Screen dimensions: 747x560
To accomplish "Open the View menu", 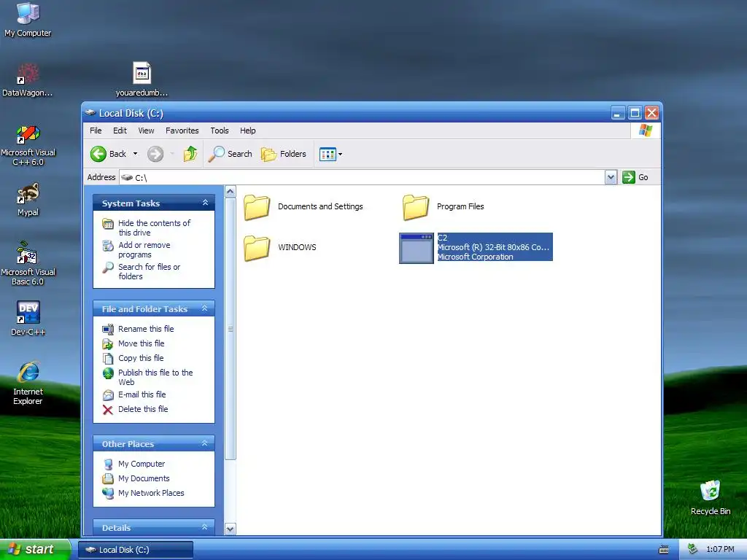I will coord(146,131).
